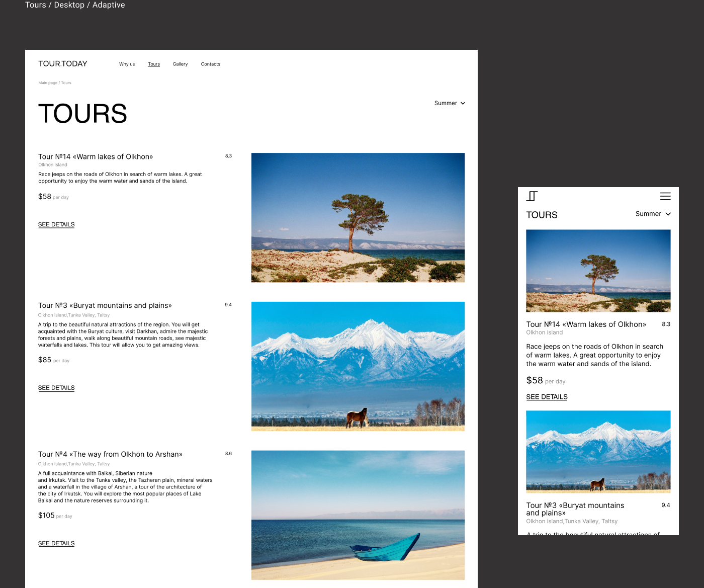Expand the mobile Summer season dropdown
This screenshot has height=588, width=704.
tap(653, 214)
